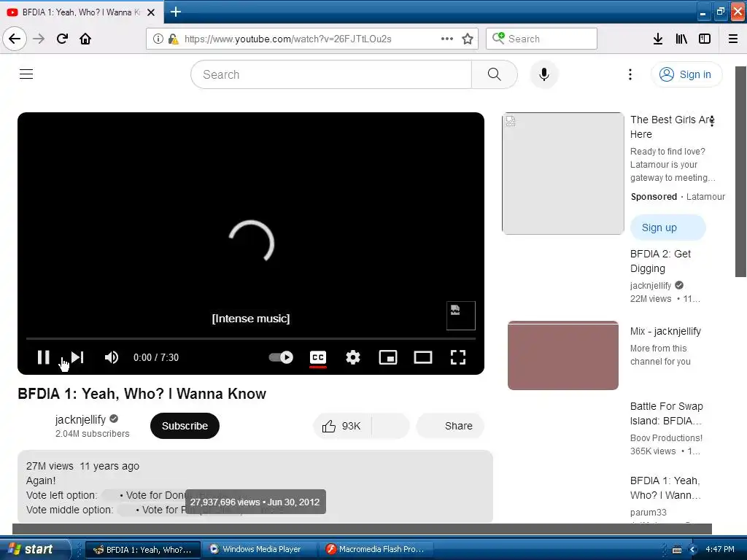Click the YouTube search field
Viewport: 747px width, 560px height.
tap(331, 74)
